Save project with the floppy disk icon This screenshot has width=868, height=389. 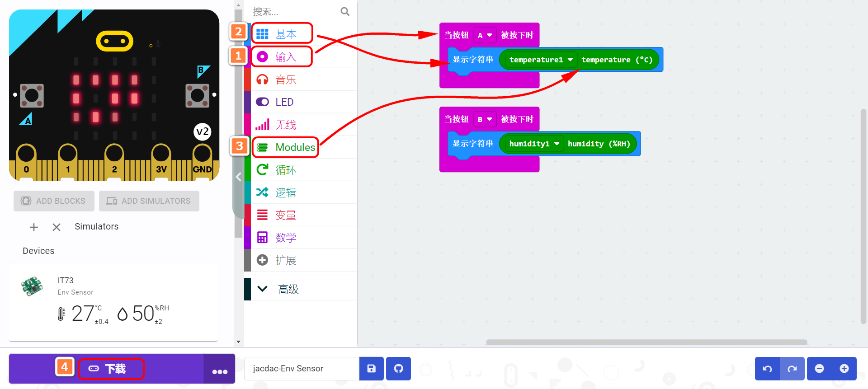[371, 369]
